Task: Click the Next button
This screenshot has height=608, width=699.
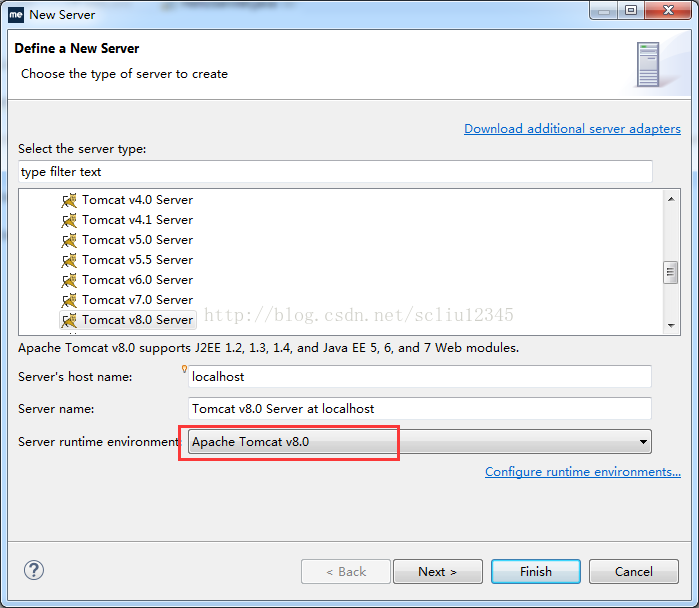Action: pos(438,571)
